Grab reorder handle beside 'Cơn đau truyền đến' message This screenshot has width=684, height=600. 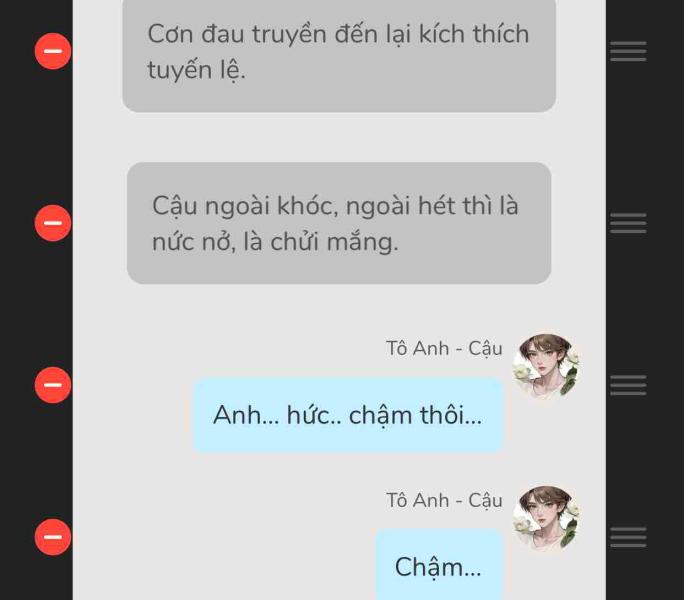click(x=628, y=51)
